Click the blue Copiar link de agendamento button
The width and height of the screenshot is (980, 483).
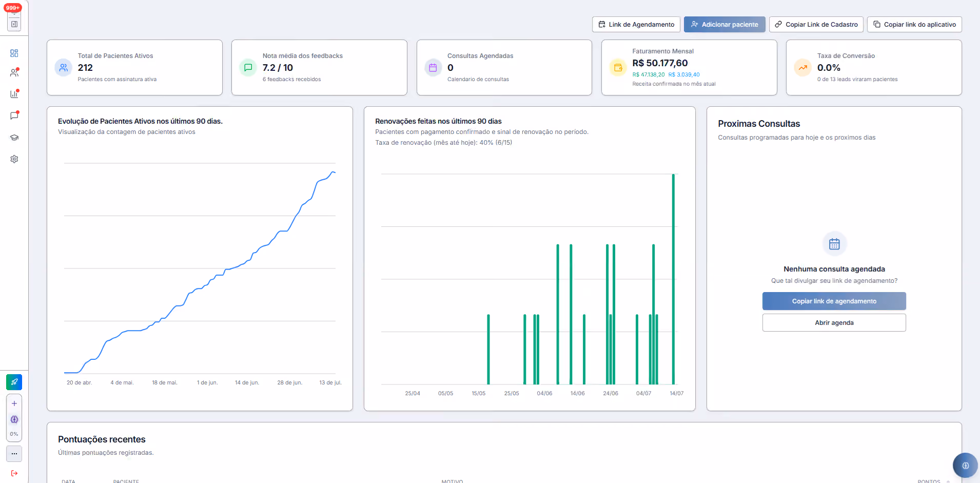tap(834, 301)
